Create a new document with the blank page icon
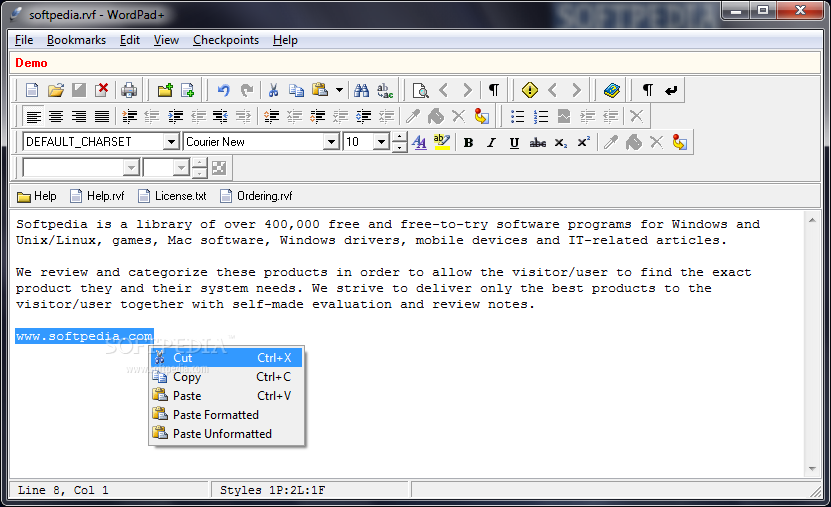The width and height of the screenshot is (831, 507). point(32,90)
